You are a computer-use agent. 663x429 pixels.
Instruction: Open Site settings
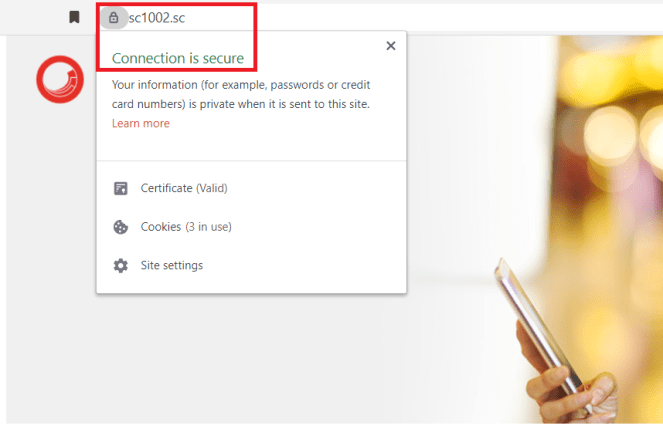[172, 265]
